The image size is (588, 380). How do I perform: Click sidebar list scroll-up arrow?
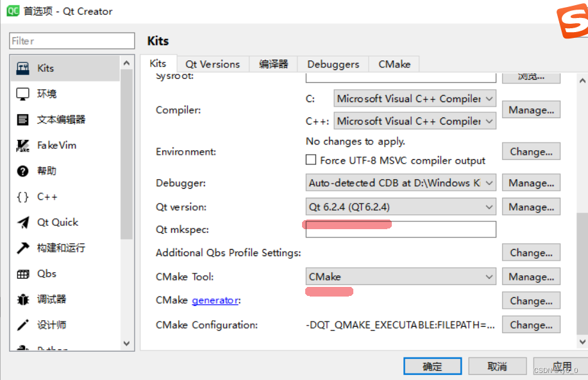tap(127, 63)
